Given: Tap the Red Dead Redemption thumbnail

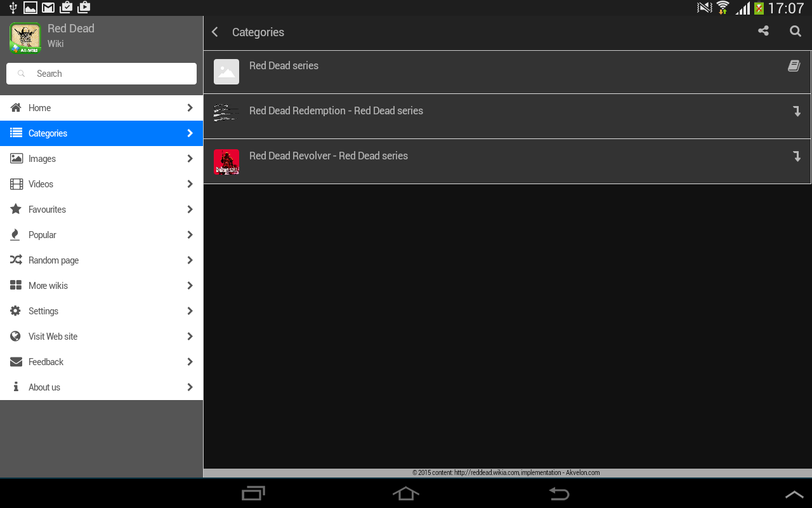Looking at the screenshot, I should point(226,112).
